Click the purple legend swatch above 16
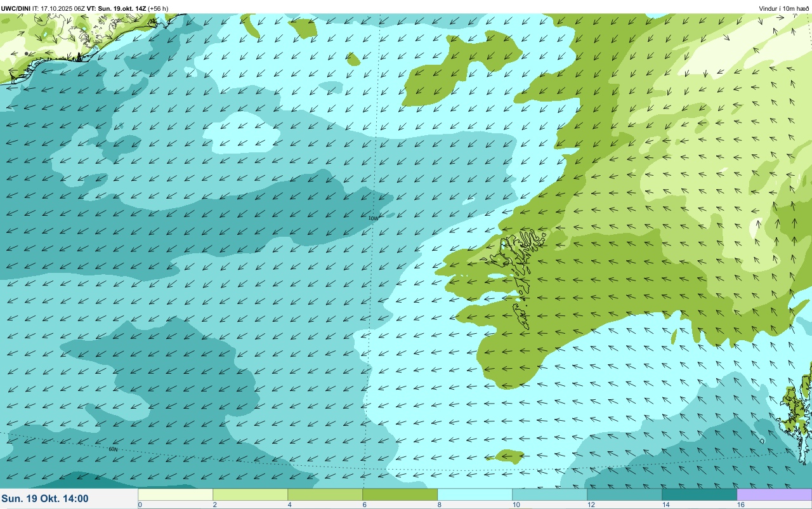Viewport: 812px width, 509px height. [x=775, y=494]
